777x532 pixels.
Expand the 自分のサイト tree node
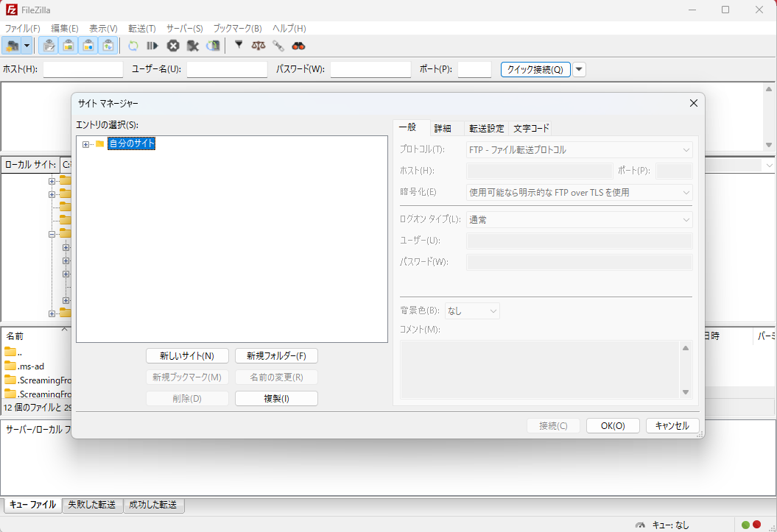pyautogui.click(x=85, y=144)
